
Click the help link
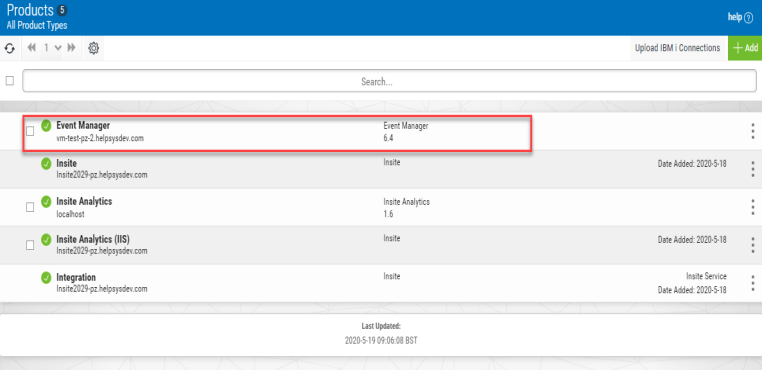pos(740,18)
